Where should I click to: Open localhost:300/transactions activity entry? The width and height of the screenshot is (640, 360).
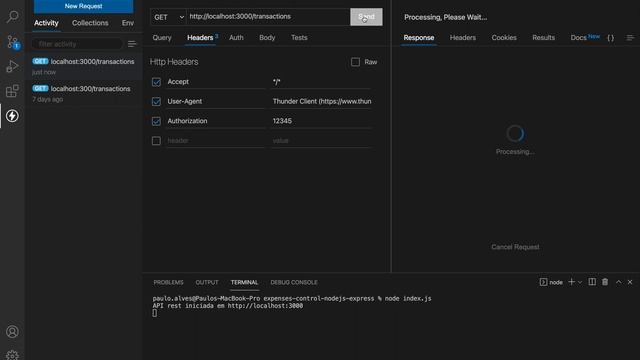coord(83,93)
